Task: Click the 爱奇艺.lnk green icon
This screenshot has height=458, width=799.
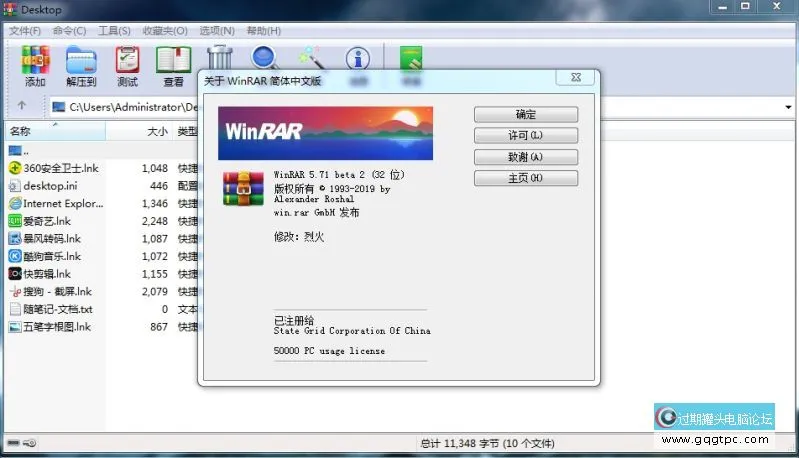Action: click(15, 221)
